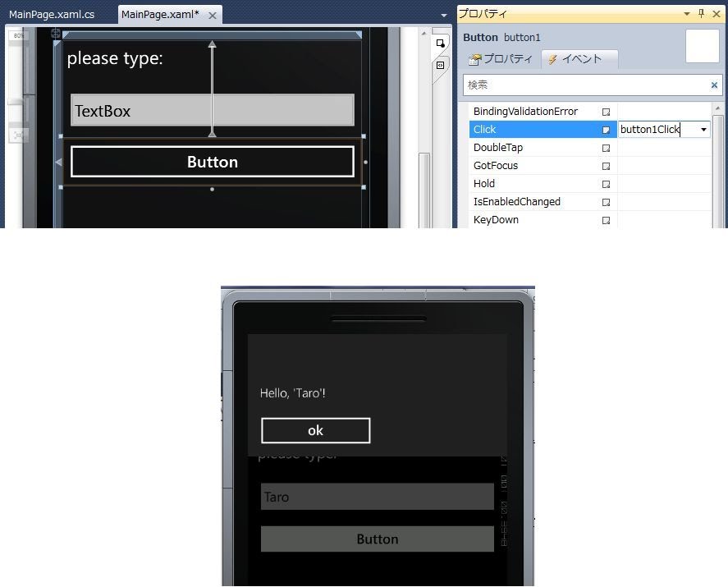This screenshot has width=728, height=587.
Task: Open the document tab list dropdown
Action: (444, 15)
